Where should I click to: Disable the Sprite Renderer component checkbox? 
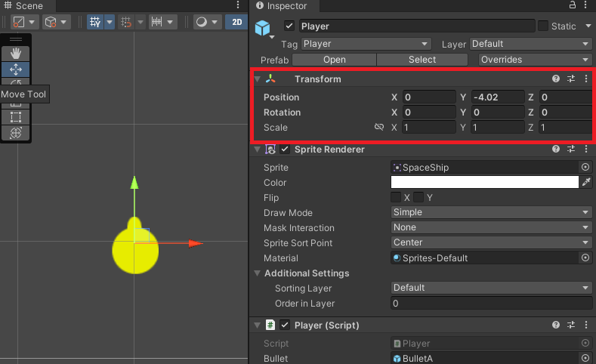[285, 150]
